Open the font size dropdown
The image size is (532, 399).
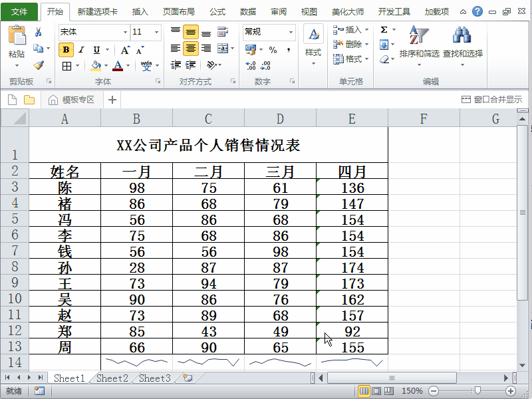pos(157,32)
